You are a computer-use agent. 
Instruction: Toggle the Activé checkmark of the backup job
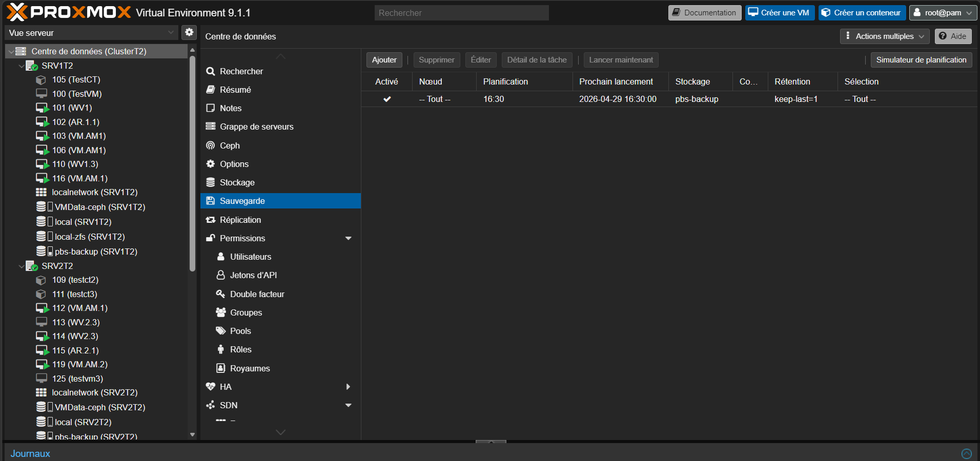coord(387,99)
